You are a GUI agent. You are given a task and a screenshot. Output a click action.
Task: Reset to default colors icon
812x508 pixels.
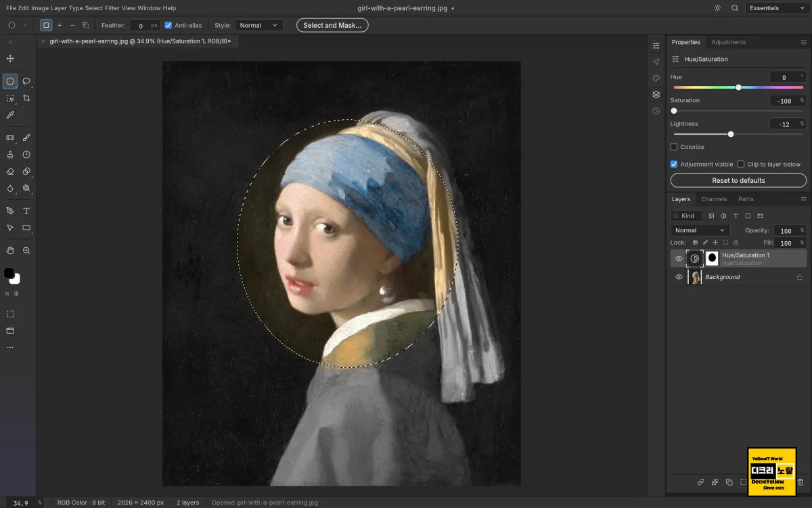point(16,293)
